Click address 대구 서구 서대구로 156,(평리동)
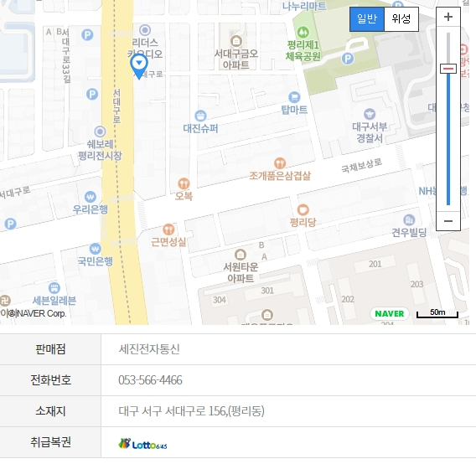 (x=191, y=411)
